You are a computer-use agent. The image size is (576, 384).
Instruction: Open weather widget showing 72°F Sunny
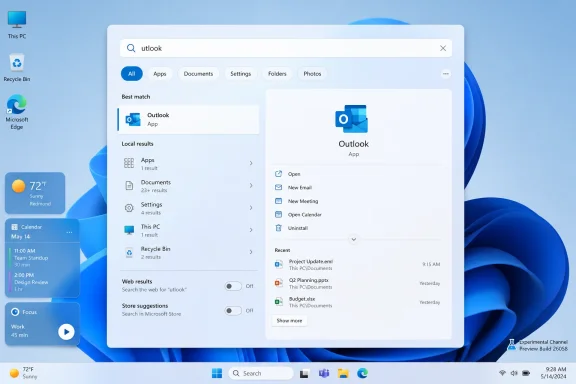(x=35, y=193)
